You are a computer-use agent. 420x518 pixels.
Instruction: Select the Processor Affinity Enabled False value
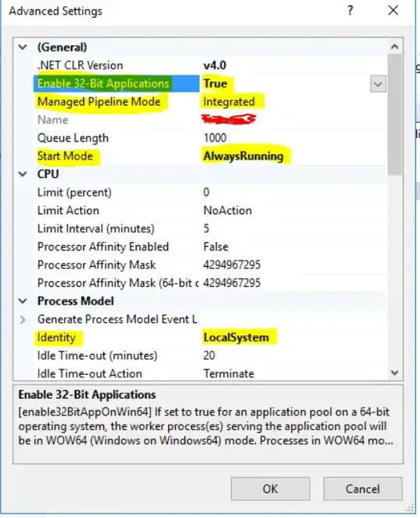[215, 247]
